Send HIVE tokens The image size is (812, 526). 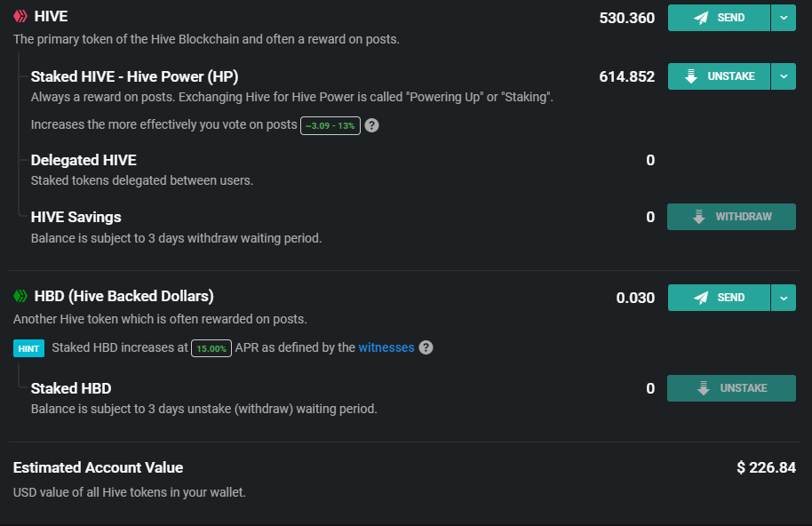tap(719, 18)
